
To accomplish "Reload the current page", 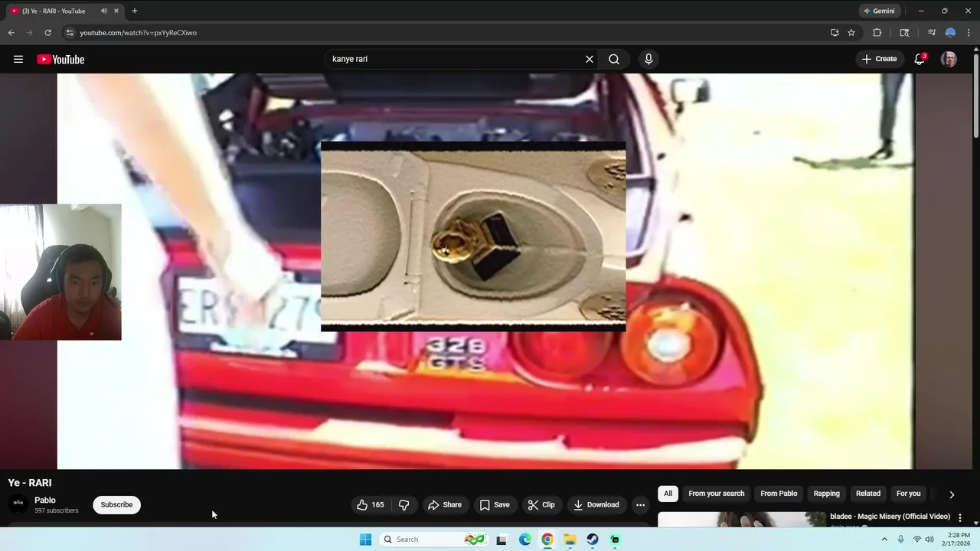I will (x=47, y=33).
